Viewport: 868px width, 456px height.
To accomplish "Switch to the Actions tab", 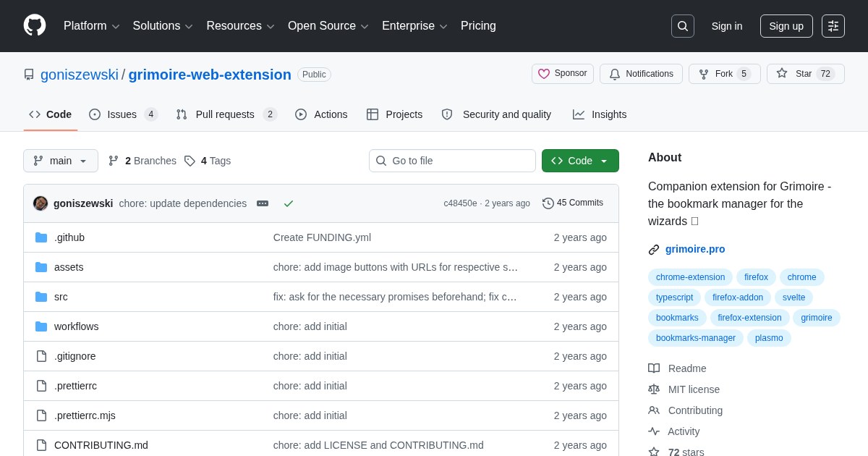I will tap(321, 114).
